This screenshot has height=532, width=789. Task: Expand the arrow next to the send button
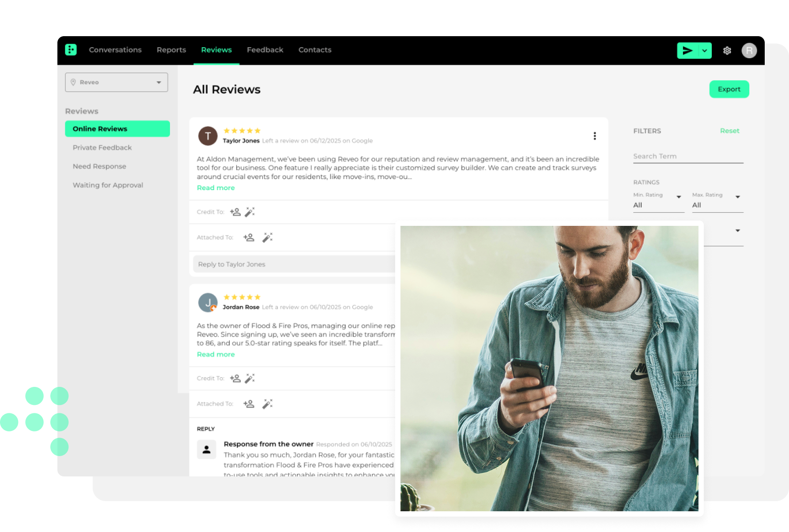tap(705, 51)
